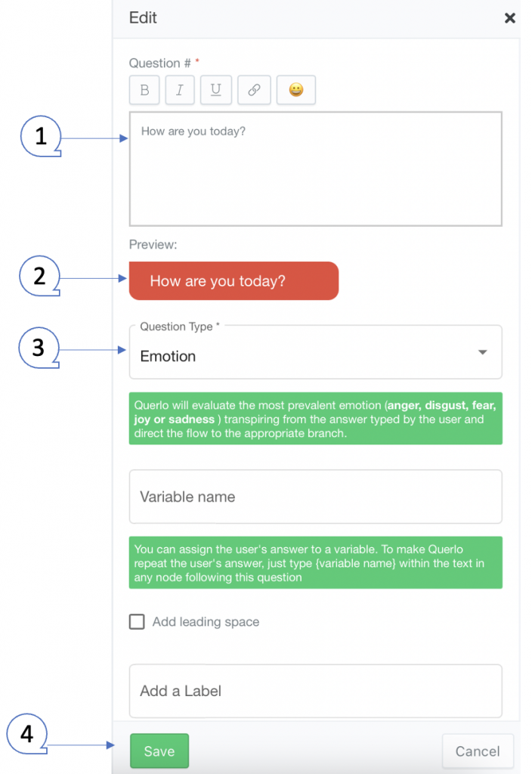Click callout marker number 4 near Save
532x774 pixels.
point(27,734)
